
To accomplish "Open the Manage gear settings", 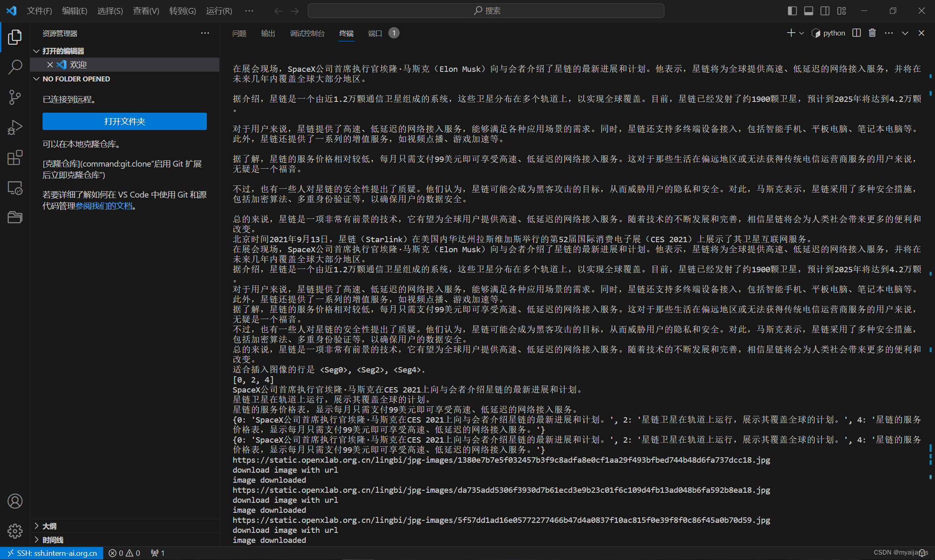I will click(x=15, y=531).
